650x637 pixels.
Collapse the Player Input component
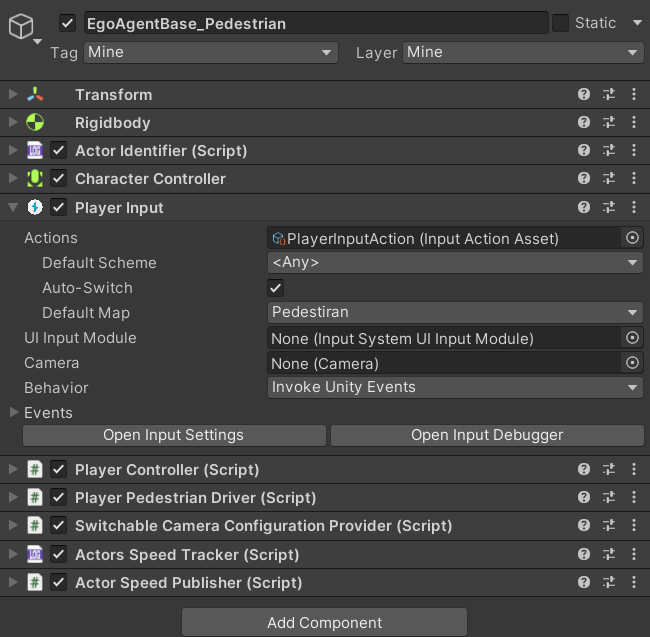click(x=13, y=207)
